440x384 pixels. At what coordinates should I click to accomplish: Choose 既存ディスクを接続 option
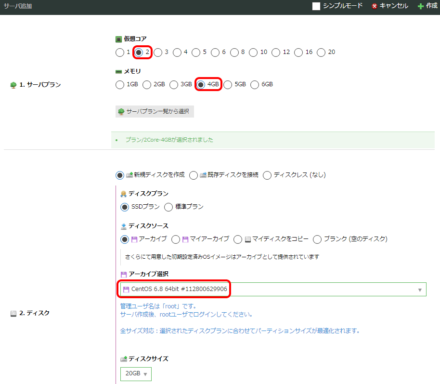tap(193, 175)
